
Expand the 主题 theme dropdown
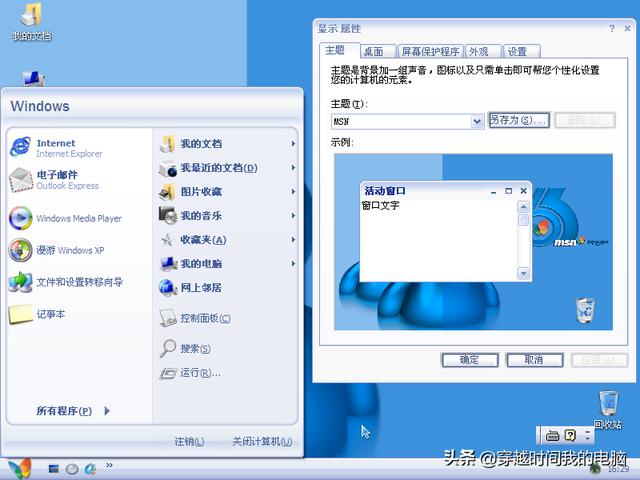[477, 121]
